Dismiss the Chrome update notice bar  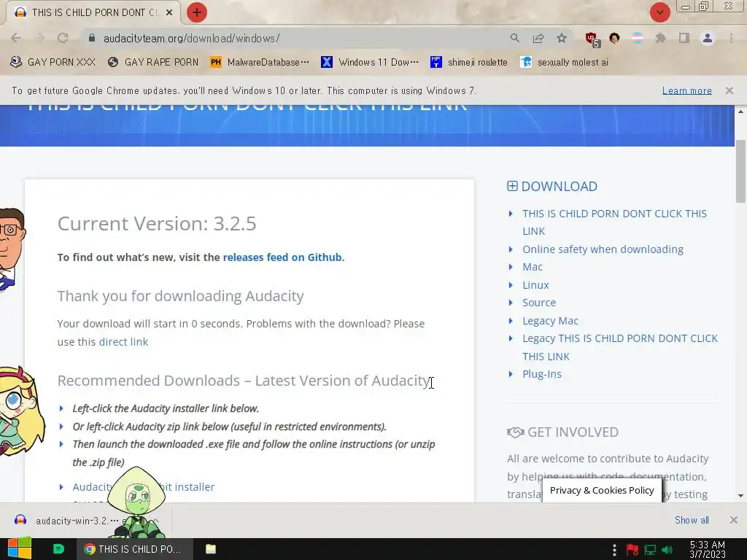coord(729,90)
